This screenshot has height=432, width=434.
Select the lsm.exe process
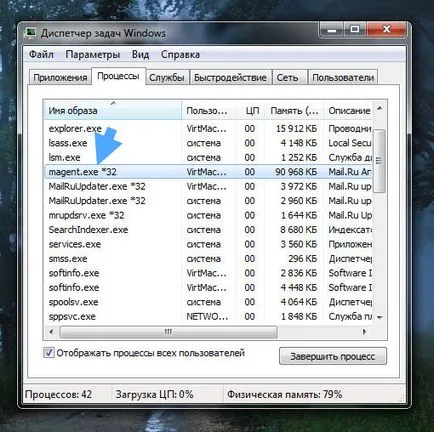coord(208,157)
